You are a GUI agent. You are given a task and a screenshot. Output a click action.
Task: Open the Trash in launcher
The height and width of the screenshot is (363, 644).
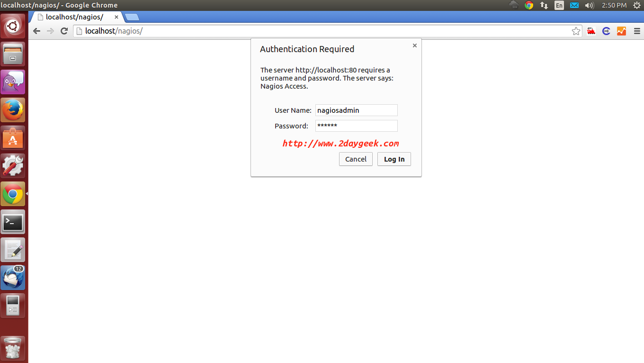13,348
